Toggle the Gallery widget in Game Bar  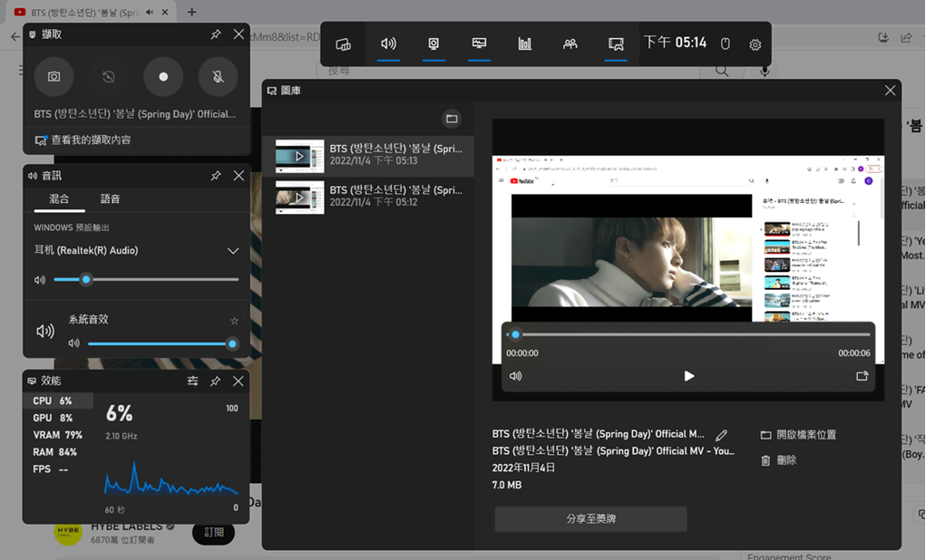[x=615, y=43]
